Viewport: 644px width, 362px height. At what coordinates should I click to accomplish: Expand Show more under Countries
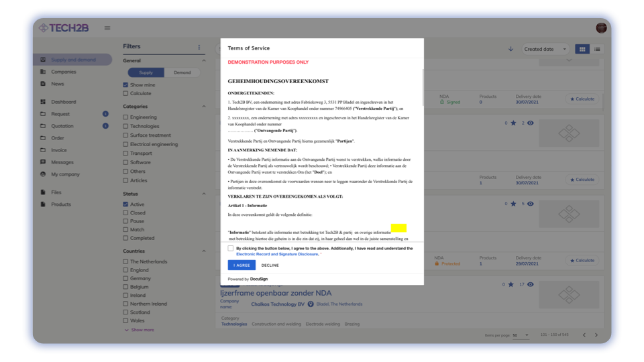coord(142,330)
